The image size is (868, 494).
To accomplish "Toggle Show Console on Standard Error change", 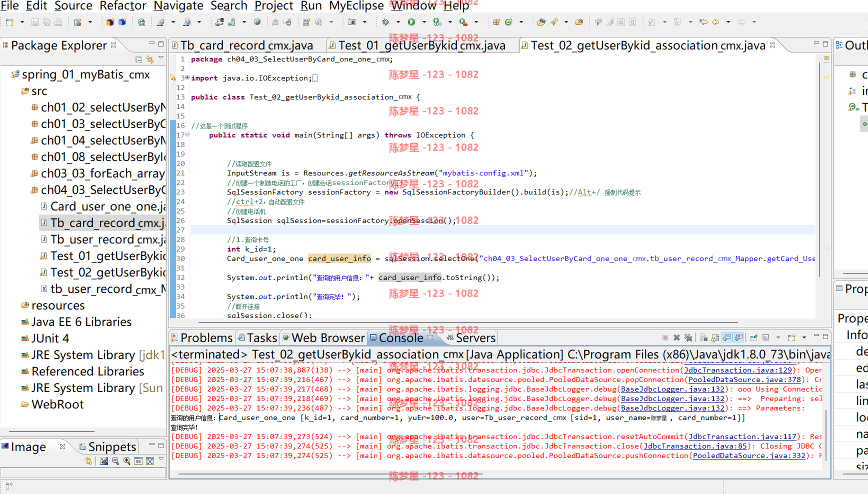I will [738, 337].
